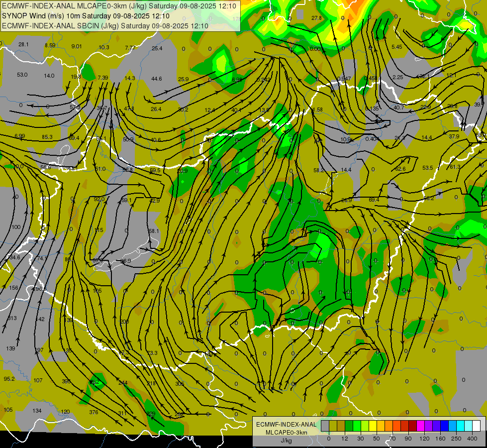Click the map value '156'

(x=13, y=288)
